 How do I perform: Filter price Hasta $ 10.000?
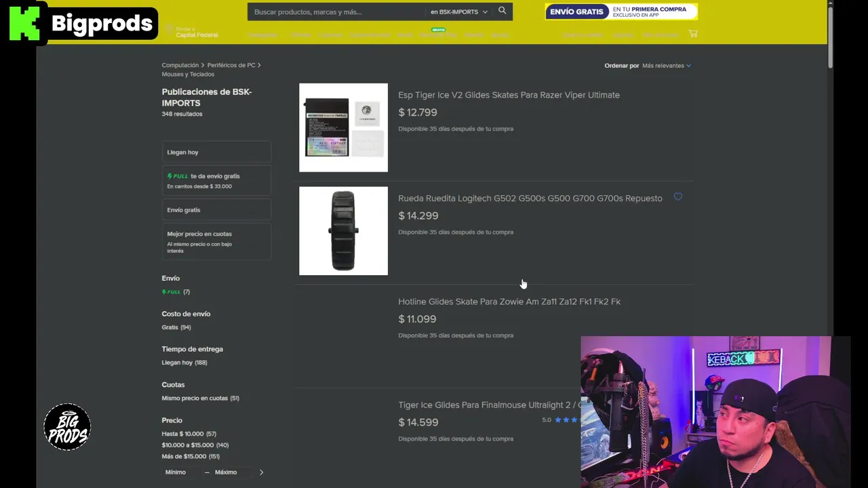189,434
